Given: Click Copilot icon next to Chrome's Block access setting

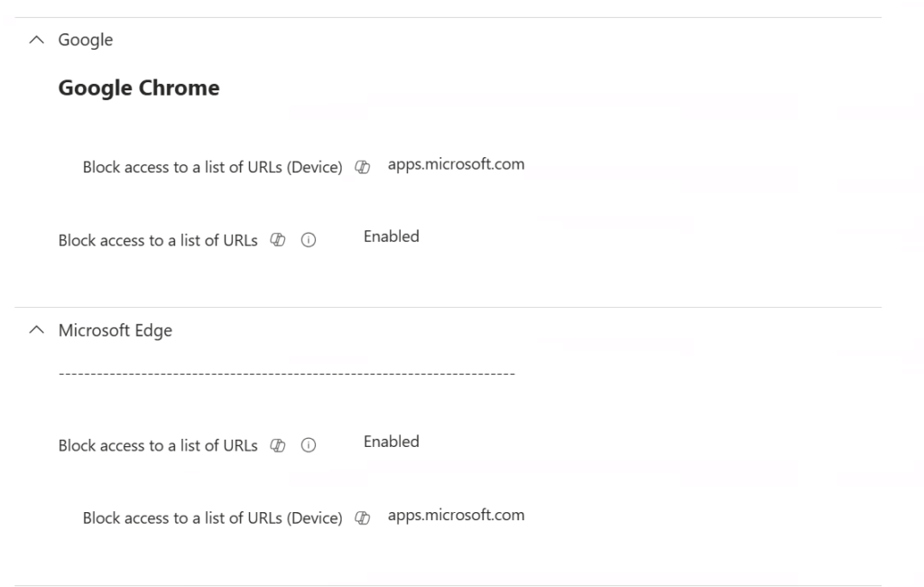Looking at the screenshot, I should click(x=279, y=240).
